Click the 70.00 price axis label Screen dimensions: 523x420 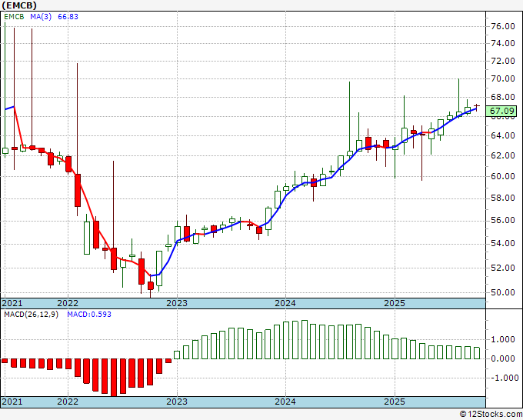[503, 78]
